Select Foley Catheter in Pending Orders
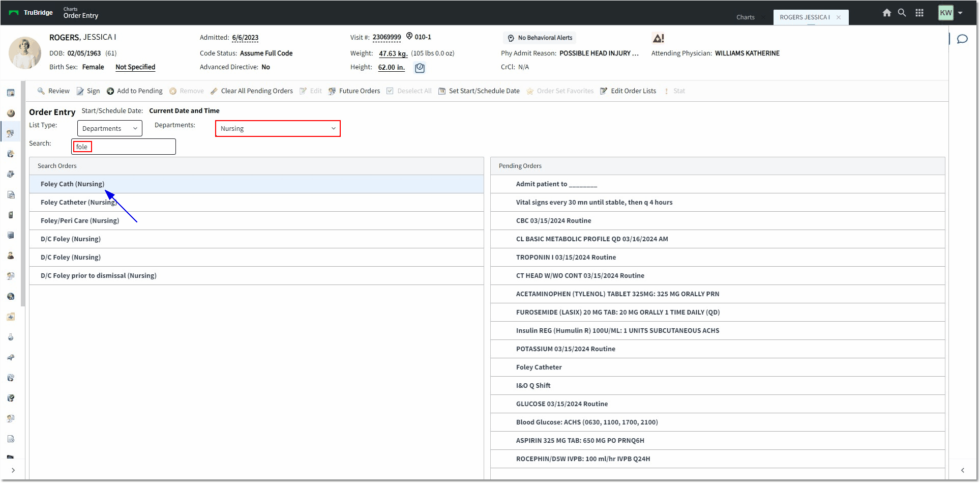The image size is (980, 483). (x=718, y=367)
